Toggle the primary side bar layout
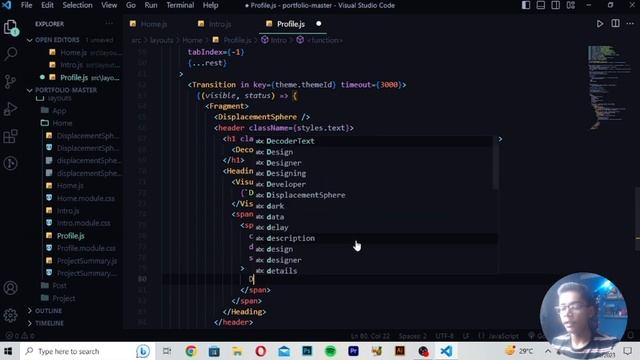This screenshot has width=640, height=360. click(x=526, y=5)
